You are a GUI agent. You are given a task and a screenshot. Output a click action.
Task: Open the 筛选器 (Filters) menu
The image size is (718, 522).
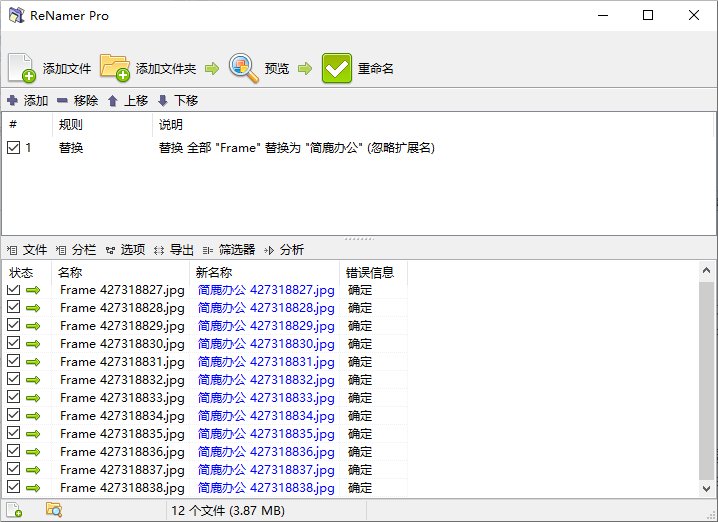click(229, 249)
